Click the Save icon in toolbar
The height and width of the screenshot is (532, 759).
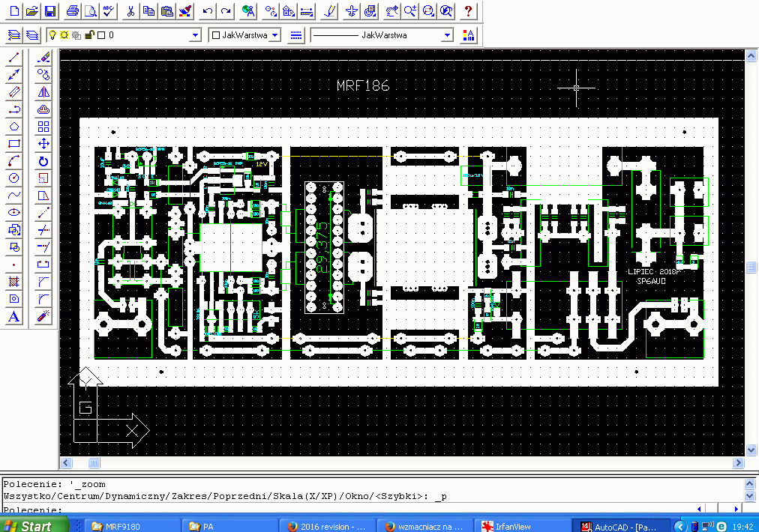click(x=50, y=11)
